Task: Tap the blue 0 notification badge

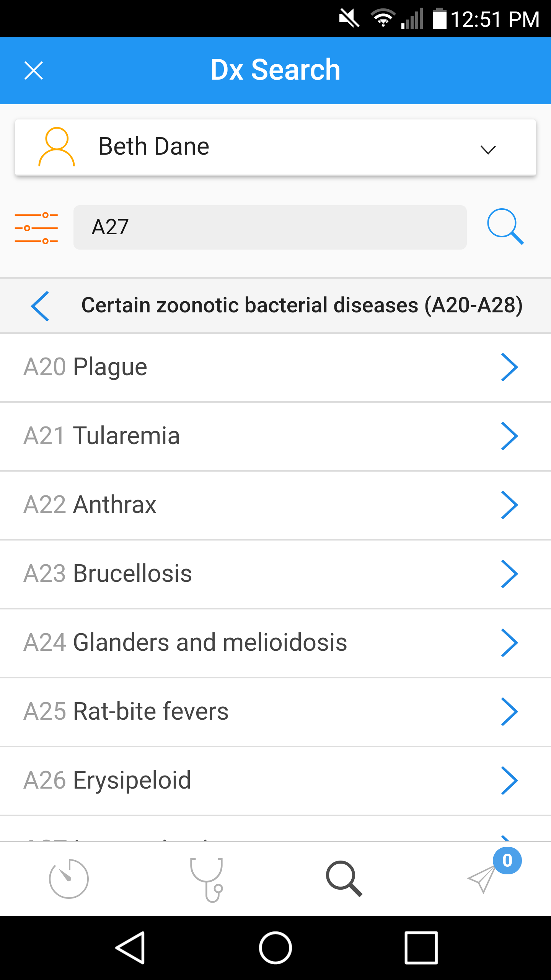Action: 507,861
